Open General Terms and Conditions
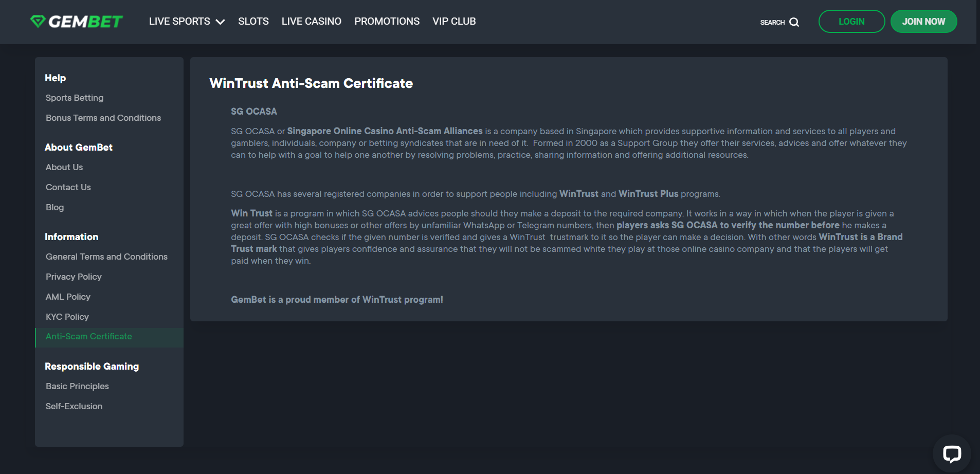 [106, 257]
